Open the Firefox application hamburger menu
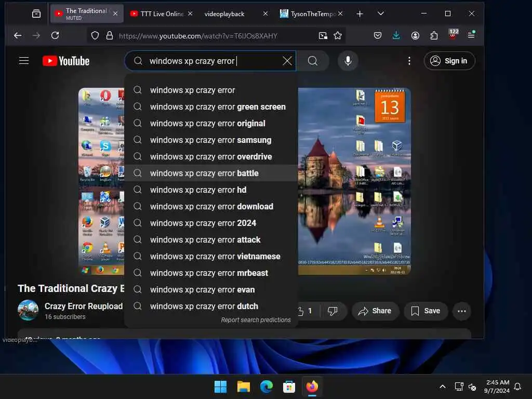 pos(471,35)
